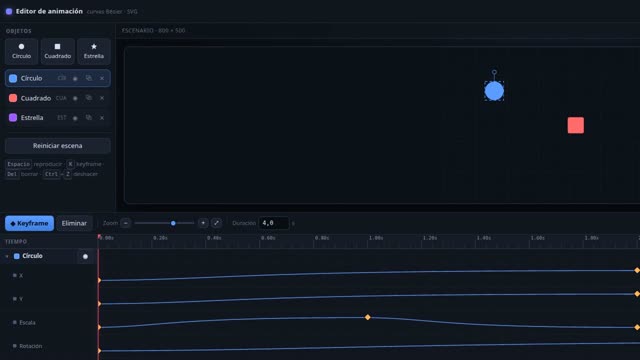
Task: Click the blue color swatch of Círculo
Action: coord(13,78)
